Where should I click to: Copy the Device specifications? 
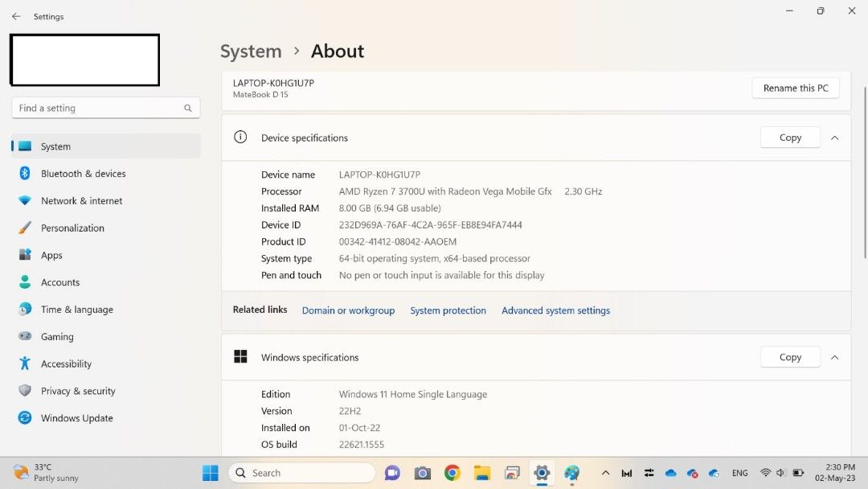coord(790,138)
